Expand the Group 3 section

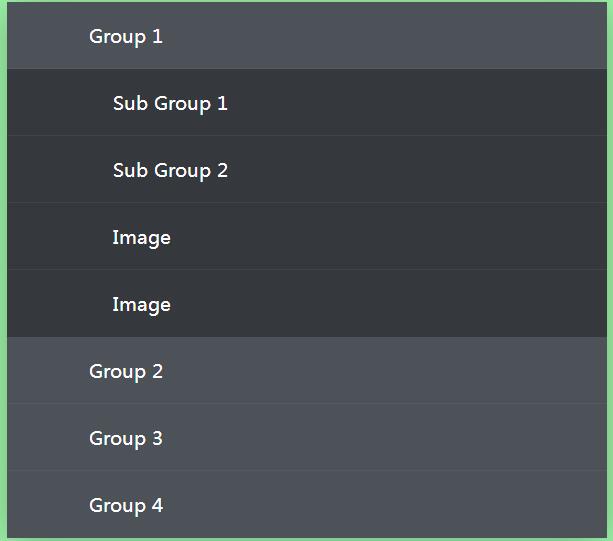pos(126,438)
